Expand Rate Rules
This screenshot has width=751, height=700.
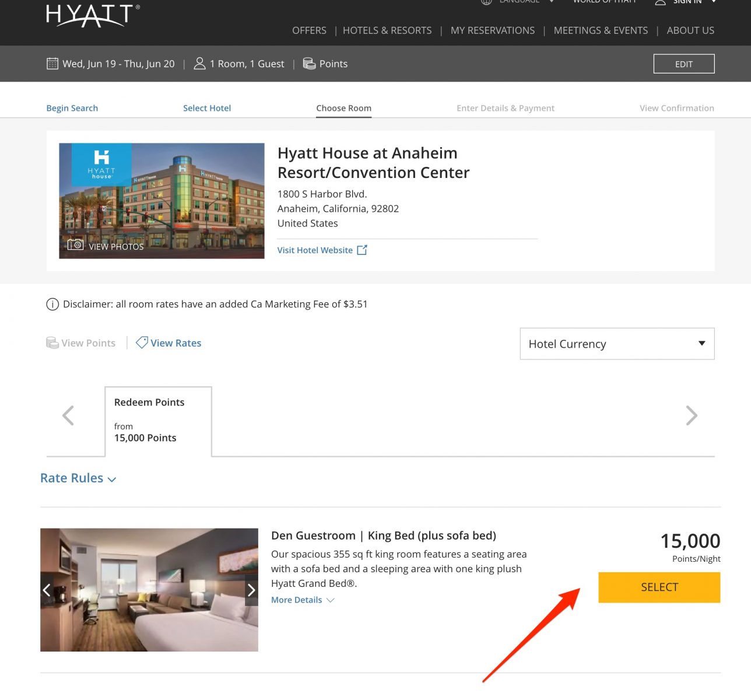[x=78, y=478]
